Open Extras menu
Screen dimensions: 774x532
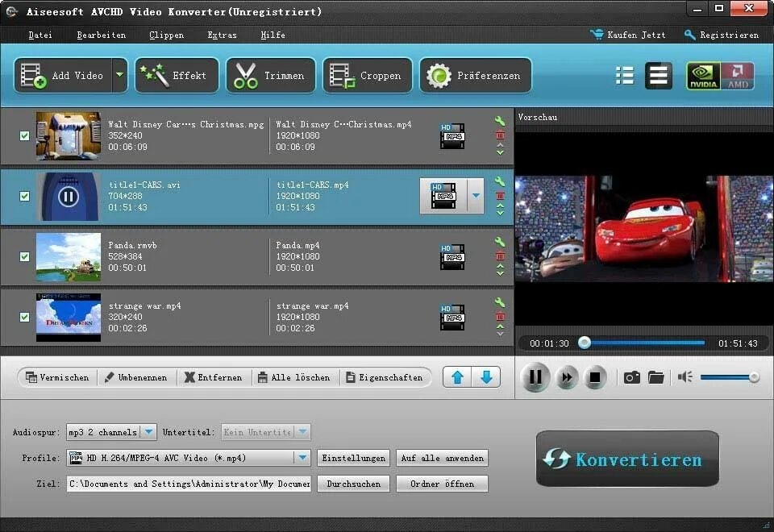point(223,35)
